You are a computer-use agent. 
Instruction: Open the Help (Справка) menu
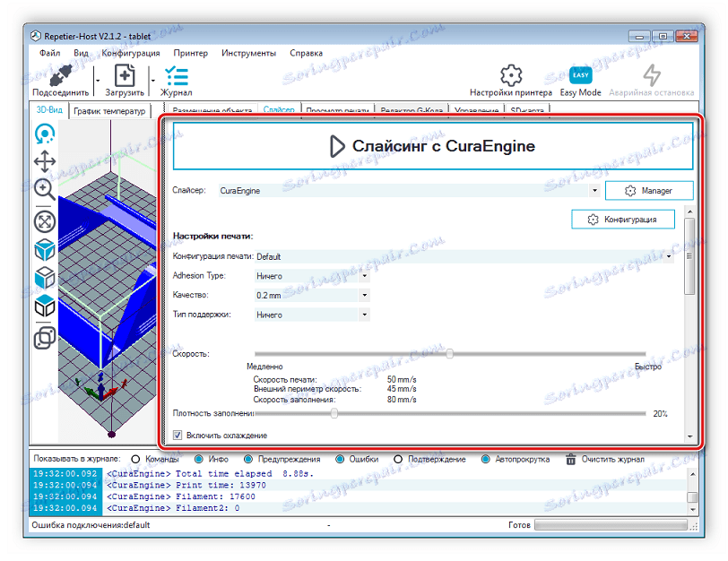(x=306, y=53)
